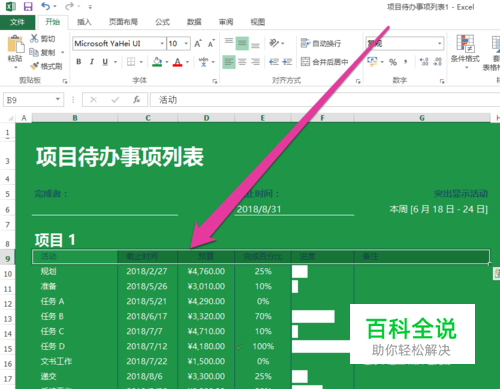Switch to the 插入 Insert tab

[x=84, y=22]
